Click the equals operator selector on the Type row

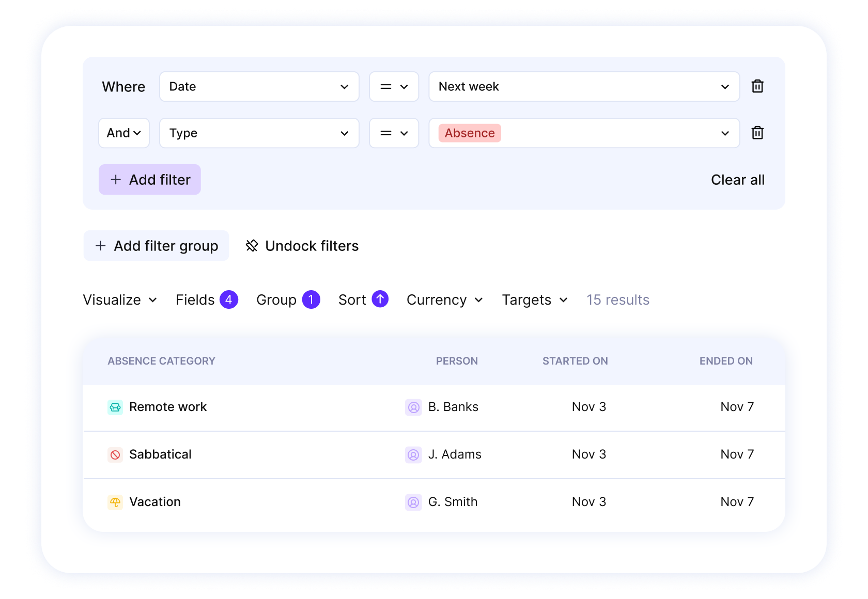pyautogui.click(x=394, y=133)
